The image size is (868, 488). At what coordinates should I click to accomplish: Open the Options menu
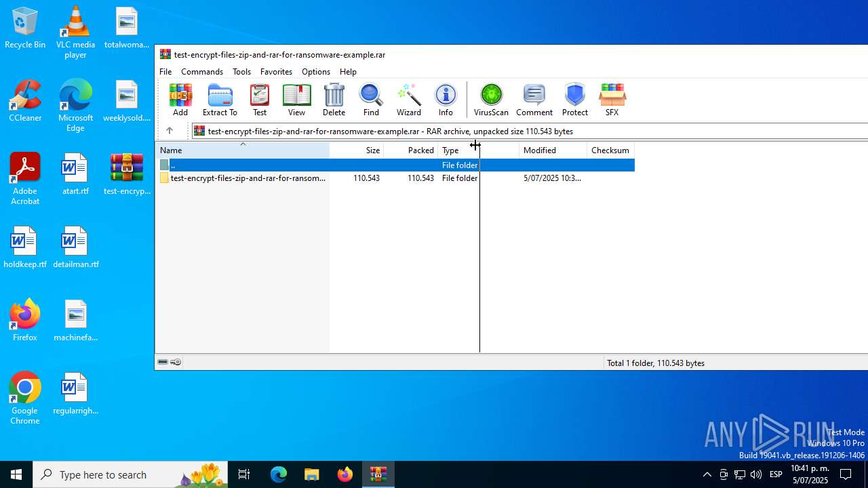(x=316, y=71)
